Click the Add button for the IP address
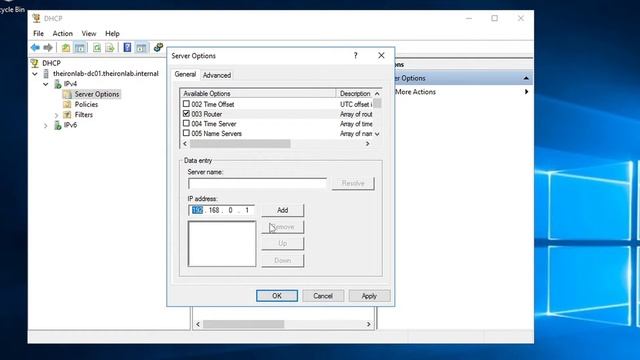The image size is (640, 360). tap(282, 210)
